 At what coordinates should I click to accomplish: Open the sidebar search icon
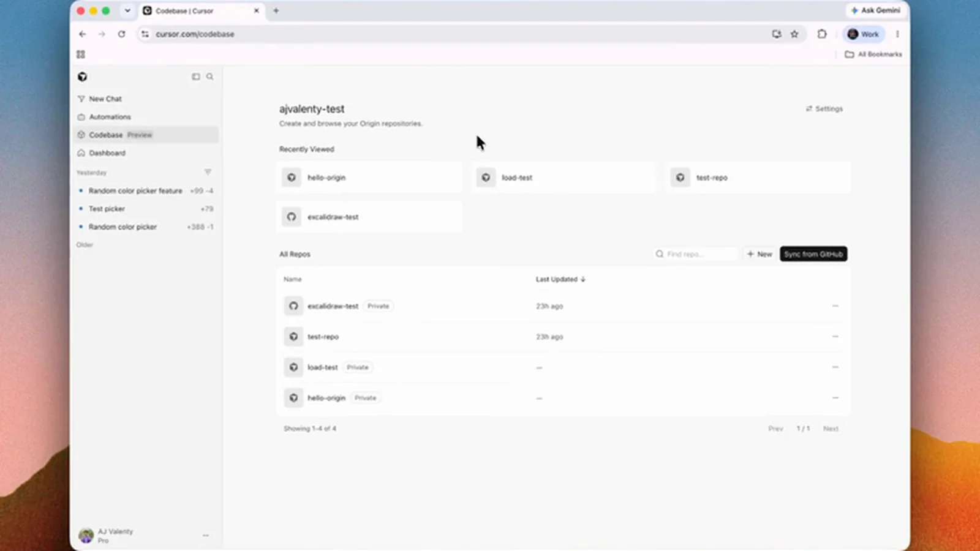click(x=210, y=77)
